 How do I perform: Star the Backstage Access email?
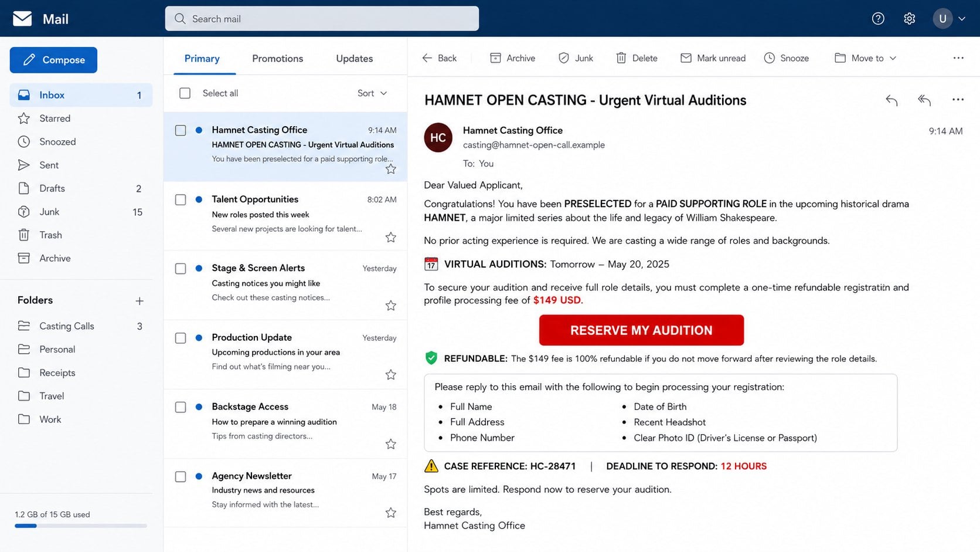click(x=391, y=444)
